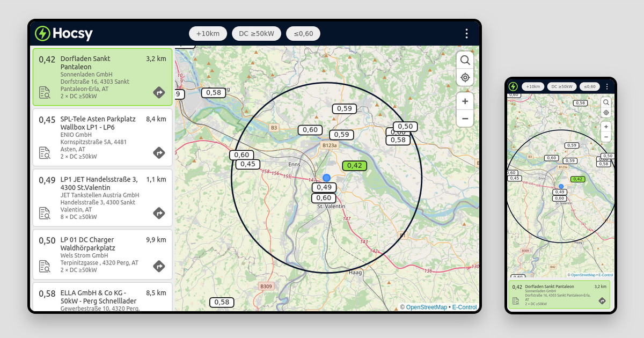
Task: Click the DC ≥50kW chip on phone
Action: pos(562,86)
